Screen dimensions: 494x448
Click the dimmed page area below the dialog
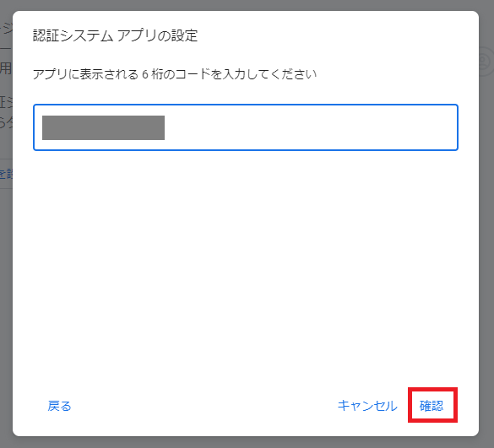247,442
